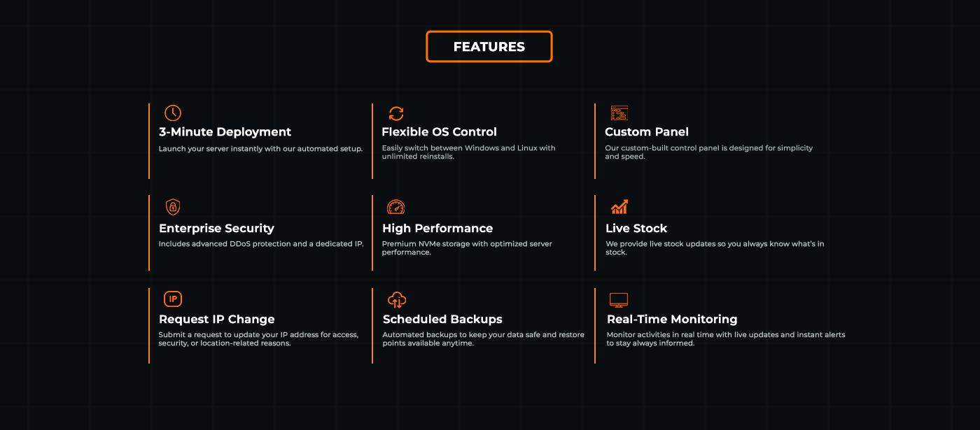Click the Real-Time Monitoring heading
980x430 pixels.
672,320
